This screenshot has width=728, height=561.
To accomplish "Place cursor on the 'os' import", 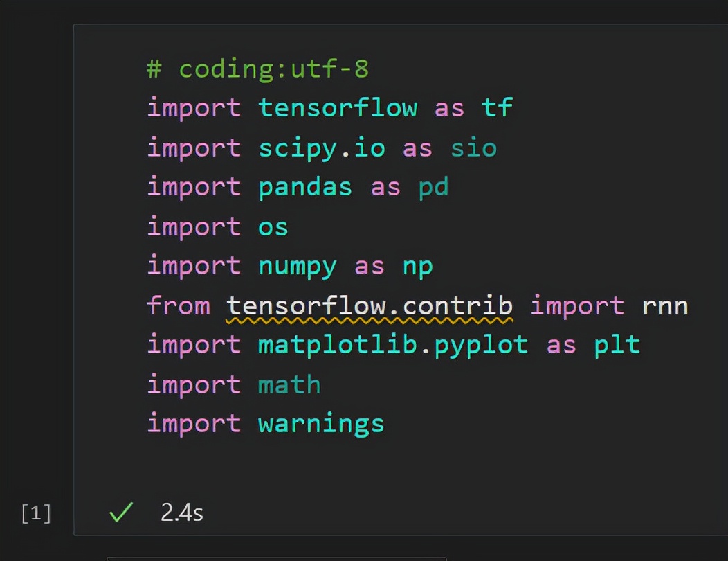I will (273, 226).
